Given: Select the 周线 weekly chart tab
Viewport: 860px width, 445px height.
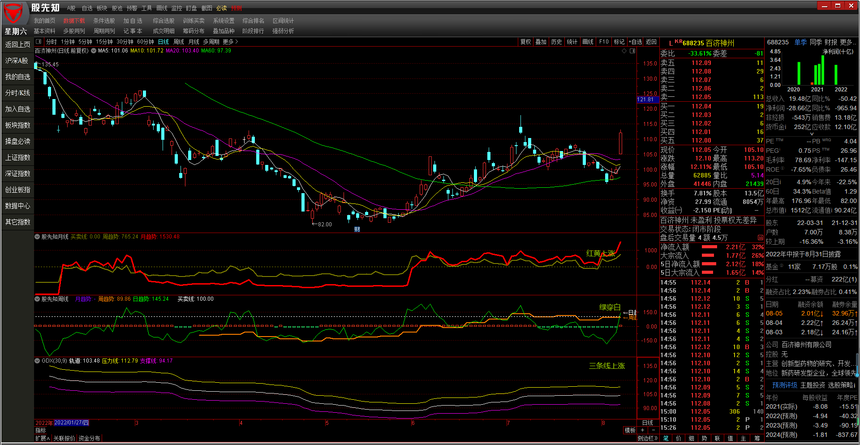Looking at the screenshot, I should click(x=179, y=42).
